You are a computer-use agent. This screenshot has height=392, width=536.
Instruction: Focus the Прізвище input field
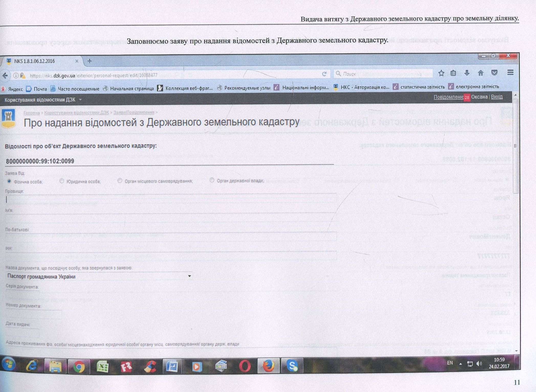(171, 199)
